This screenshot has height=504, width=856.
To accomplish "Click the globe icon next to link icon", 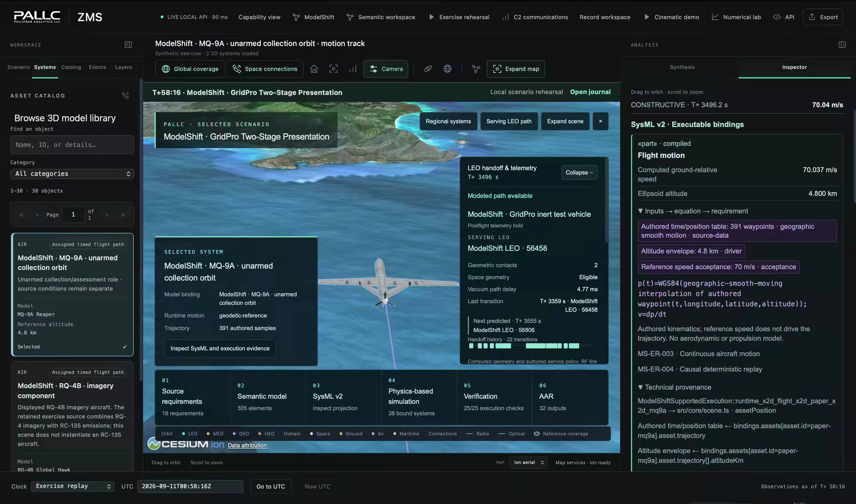I will pyautogui.click(x=447, y=69).
